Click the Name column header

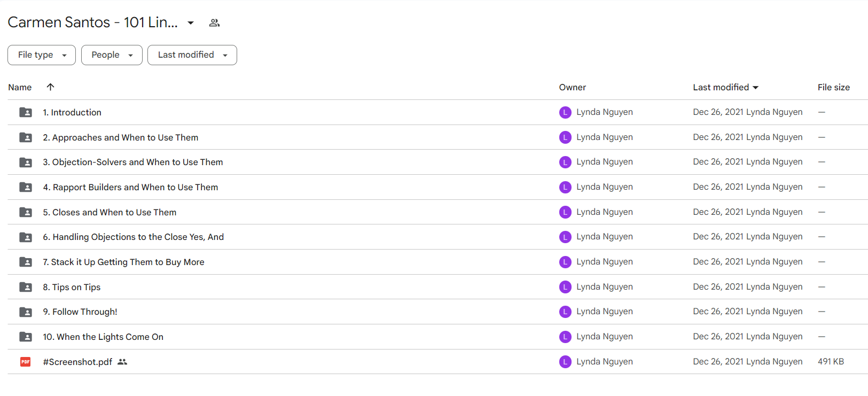coord(20,87)
